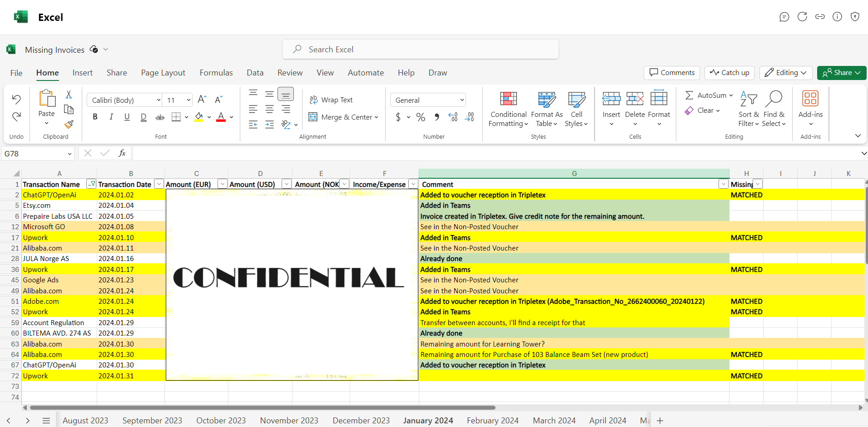This screenshot has width=868, height=427.
Task: Expand the Name Box dropdown
Action: (x=69, y=154)
